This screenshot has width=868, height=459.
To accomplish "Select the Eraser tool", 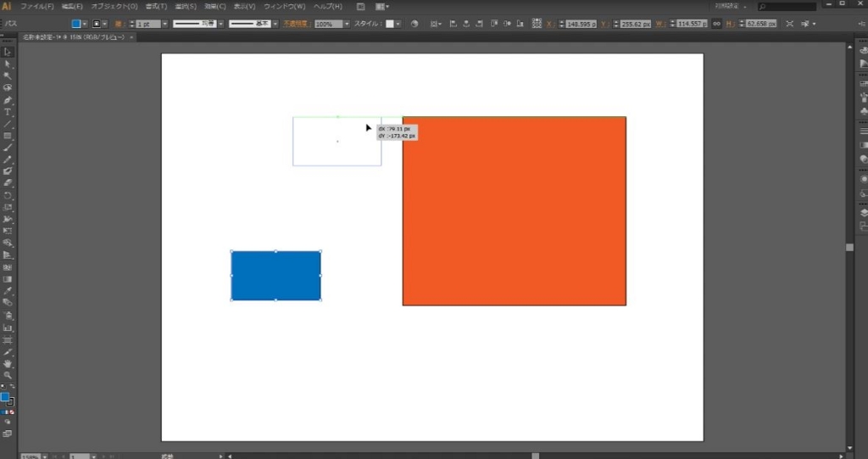I will [8, 183].
